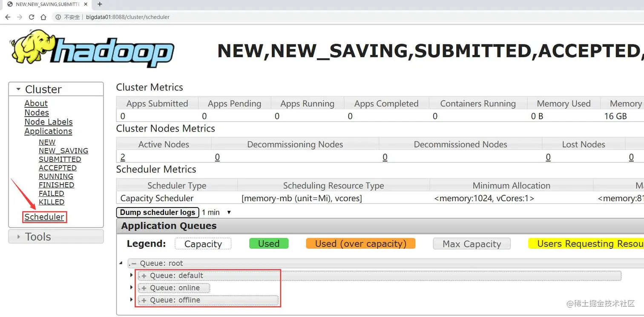
Task: Filter applications by NEW state
Action: pos(47,142)
